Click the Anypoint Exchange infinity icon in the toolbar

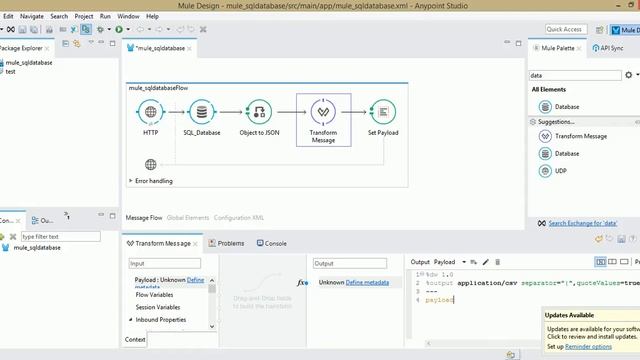pos(11,29)
